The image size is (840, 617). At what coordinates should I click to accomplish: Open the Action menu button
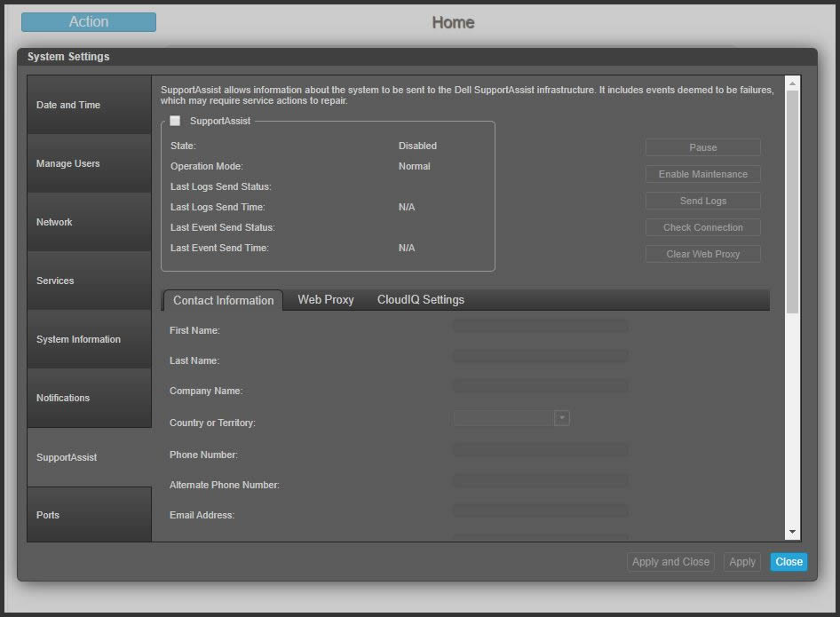(89, 22)
